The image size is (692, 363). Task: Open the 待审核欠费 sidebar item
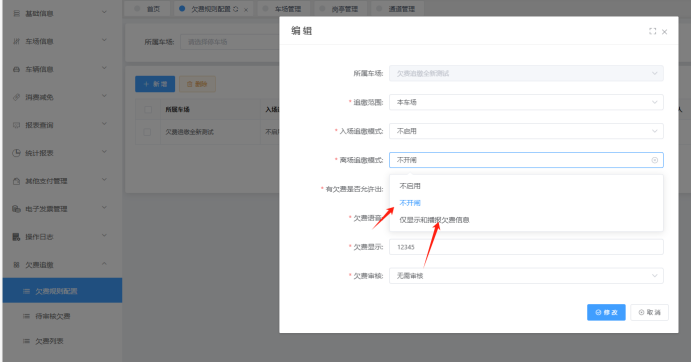click(62, 316)
